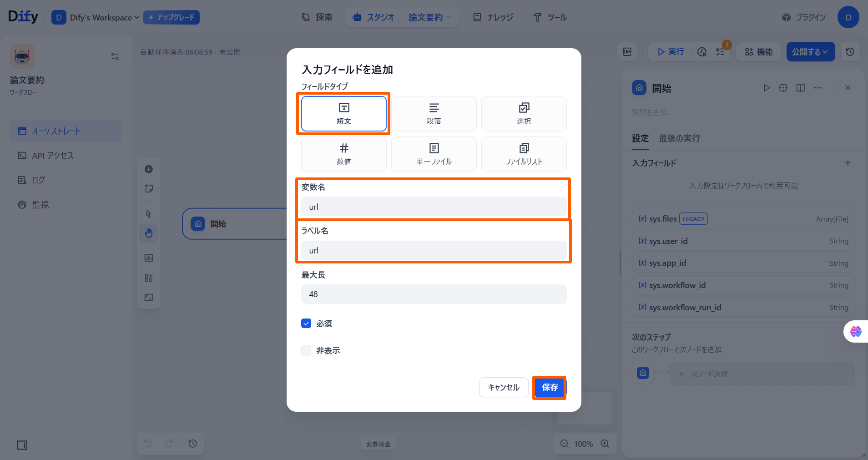Open the ナレッジ menu item

[x=493, y=17]
